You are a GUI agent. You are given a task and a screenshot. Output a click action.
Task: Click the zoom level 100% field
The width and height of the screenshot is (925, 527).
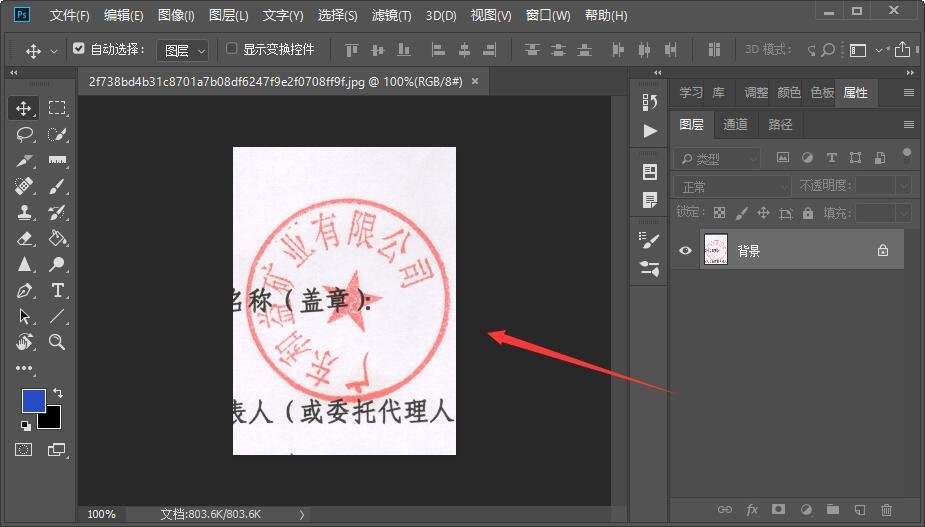(x=101, y=515)
